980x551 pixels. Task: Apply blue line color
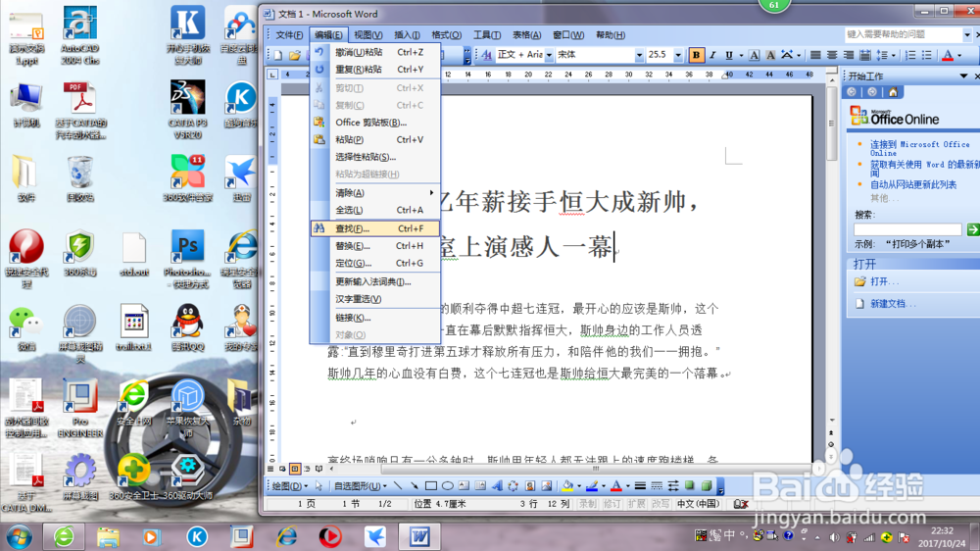point(591,486)
